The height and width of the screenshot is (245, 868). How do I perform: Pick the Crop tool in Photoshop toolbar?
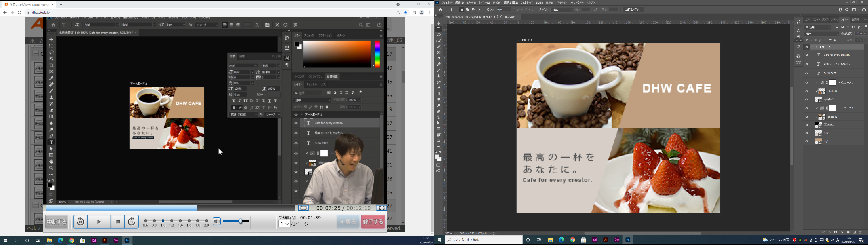(439, 47)
